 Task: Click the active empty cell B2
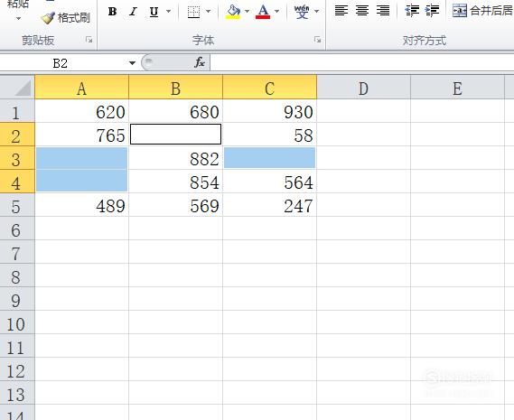click(176, 134)
